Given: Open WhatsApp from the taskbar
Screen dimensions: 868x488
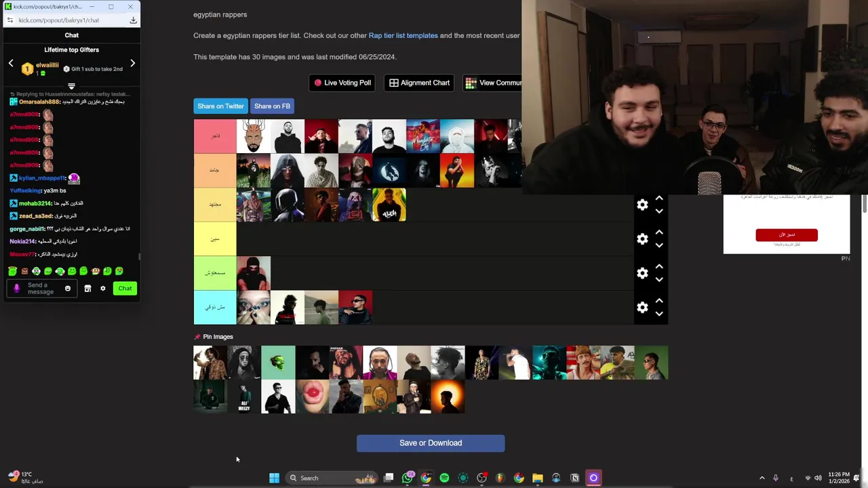Looking at the screenshot, I should pyautogui.click(x=408, y=478).
